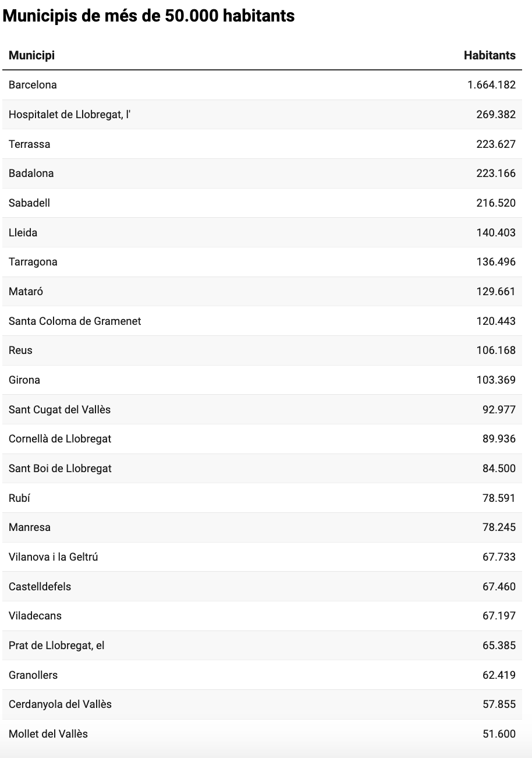Viewport: 532px width, 758px height.
Task: Select the Terrassa municipality cell
Action: [30, 144]
